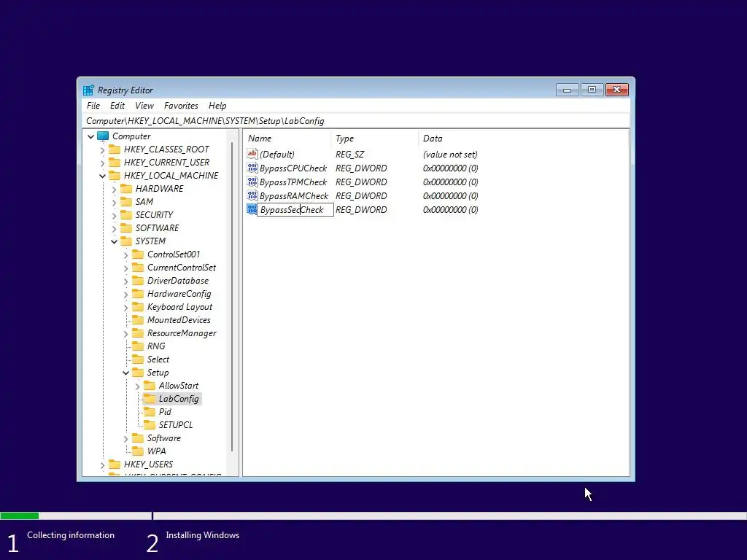This screenshot has width=747, height=560.
Task: Select the WPA key
Action: pos(156,451)
